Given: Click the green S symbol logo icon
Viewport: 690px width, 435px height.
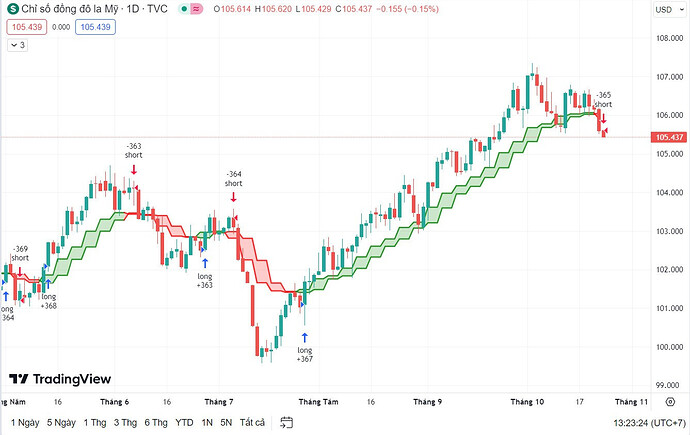Looking at the screenshot, I should [x=13, y=9].
